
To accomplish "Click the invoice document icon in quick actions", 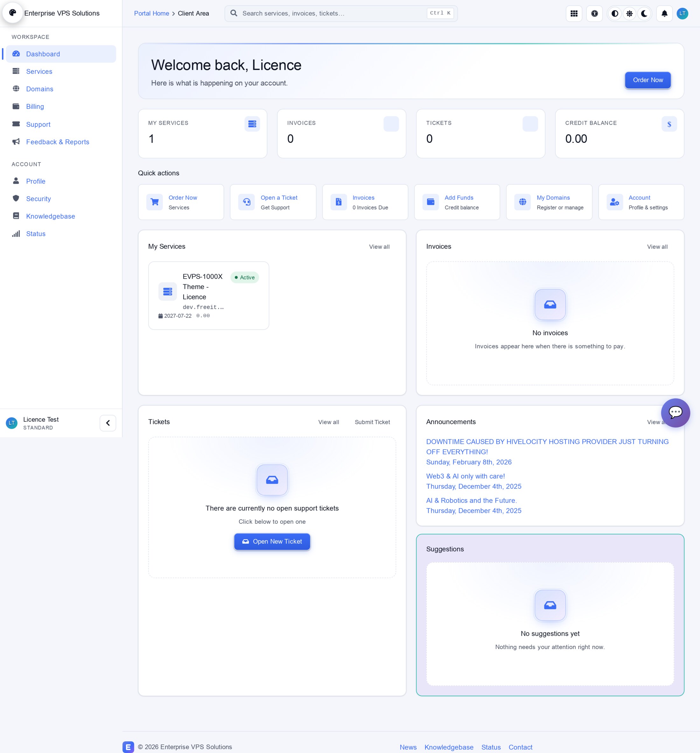I will (x=339, y=202).
